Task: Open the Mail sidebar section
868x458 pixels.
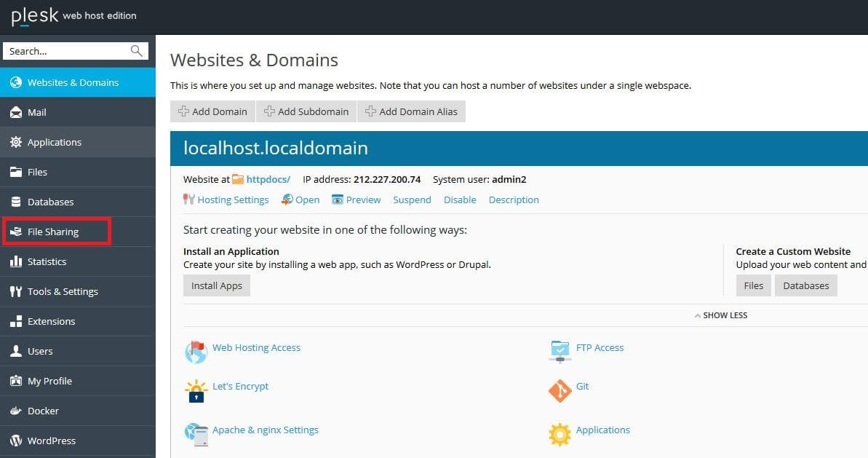Action: pyautogui.click(x=78, y=112)
